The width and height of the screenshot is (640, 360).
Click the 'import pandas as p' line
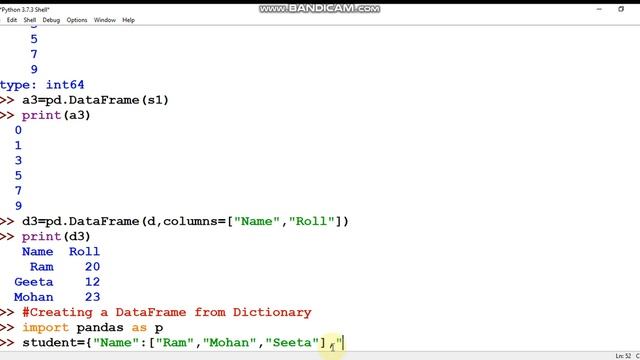[93, 327]
